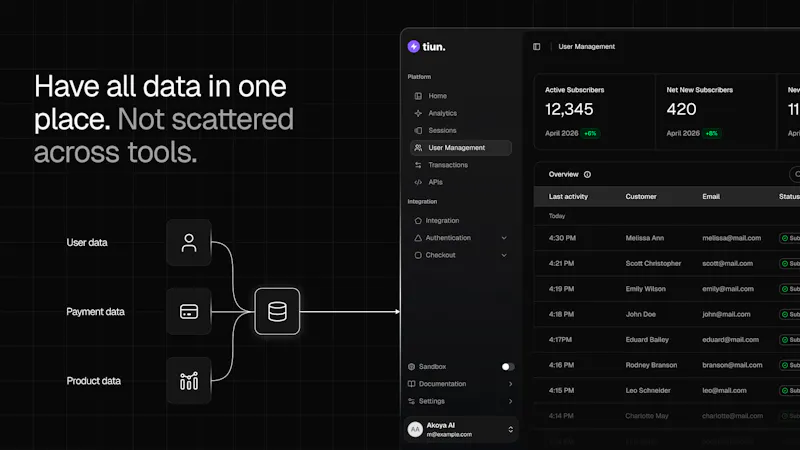Click customer name Melissa Ann
This screenshot has height=450, width=800.
click(645, 238)
